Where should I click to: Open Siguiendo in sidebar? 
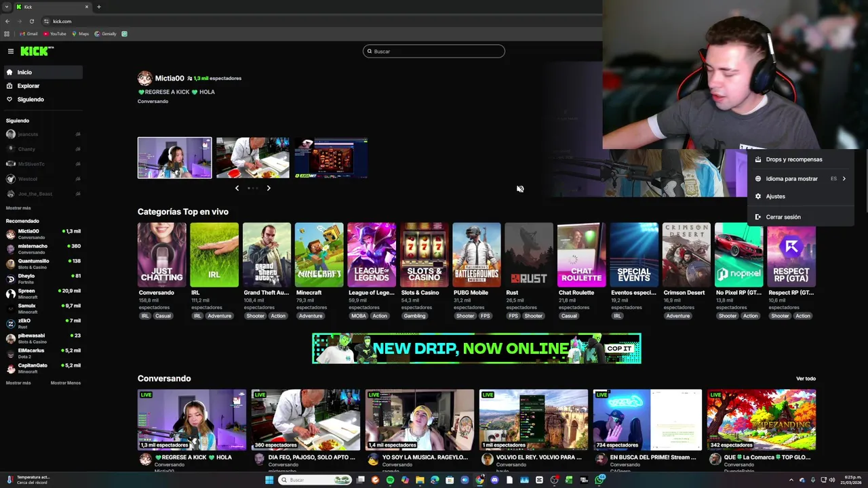point(42,100)
